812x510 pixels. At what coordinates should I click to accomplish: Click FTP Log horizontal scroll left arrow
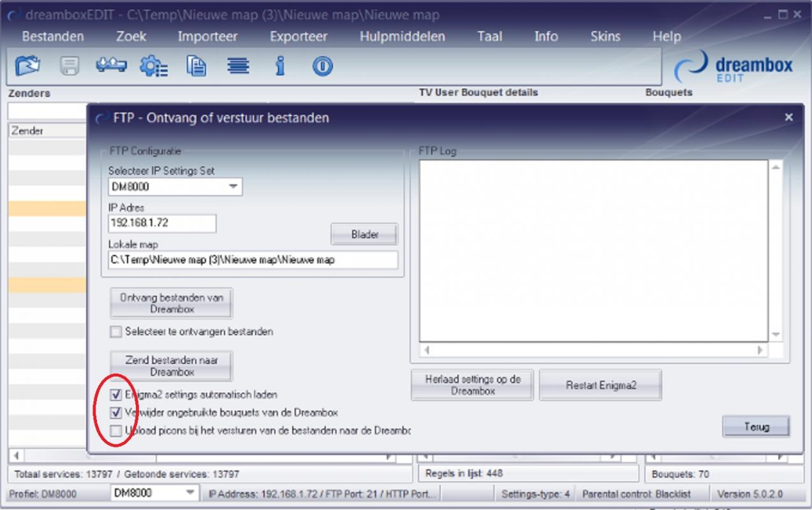[x=427, y=350]
